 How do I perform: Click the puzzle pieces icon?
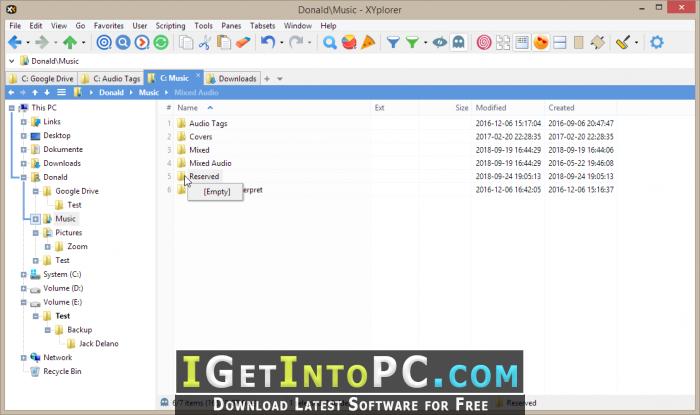[x=503, y=42]
